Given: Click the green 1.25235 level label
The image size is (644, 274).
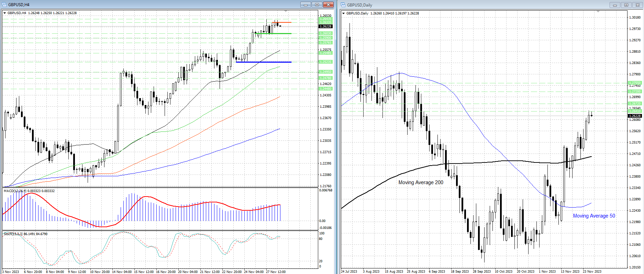Looking at the screenshot, I should point(325,62).
